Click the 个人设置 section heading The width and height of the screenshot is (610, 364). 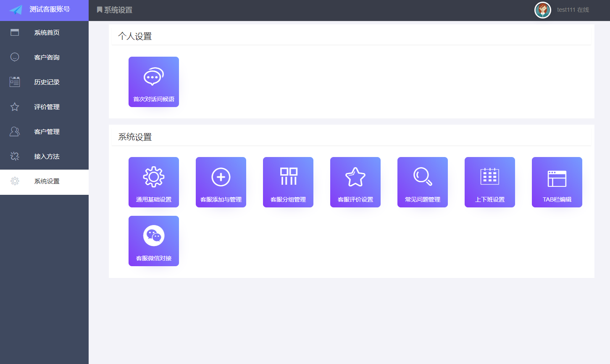(x=135, y=37)
